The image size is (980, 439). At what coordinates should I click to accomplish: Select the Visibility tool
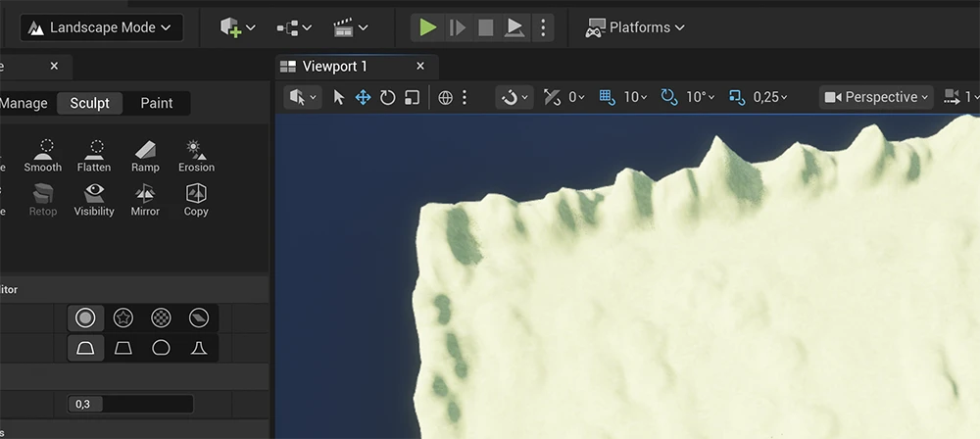[x=94, y=199]
